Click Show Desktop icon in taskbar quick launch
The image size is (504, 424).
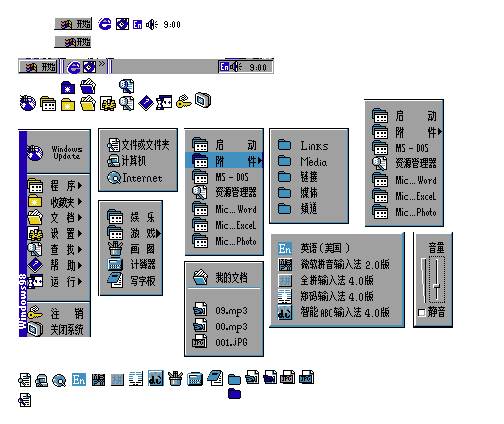point(89,67)
